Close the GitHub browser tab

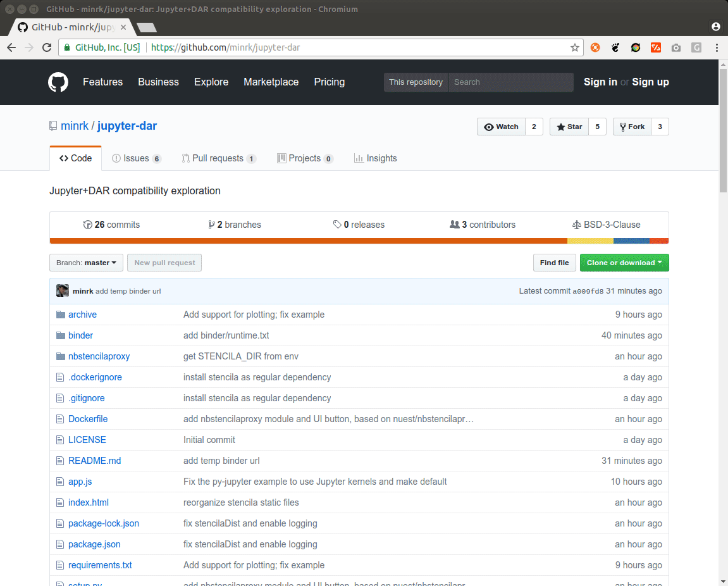point(123,27)
